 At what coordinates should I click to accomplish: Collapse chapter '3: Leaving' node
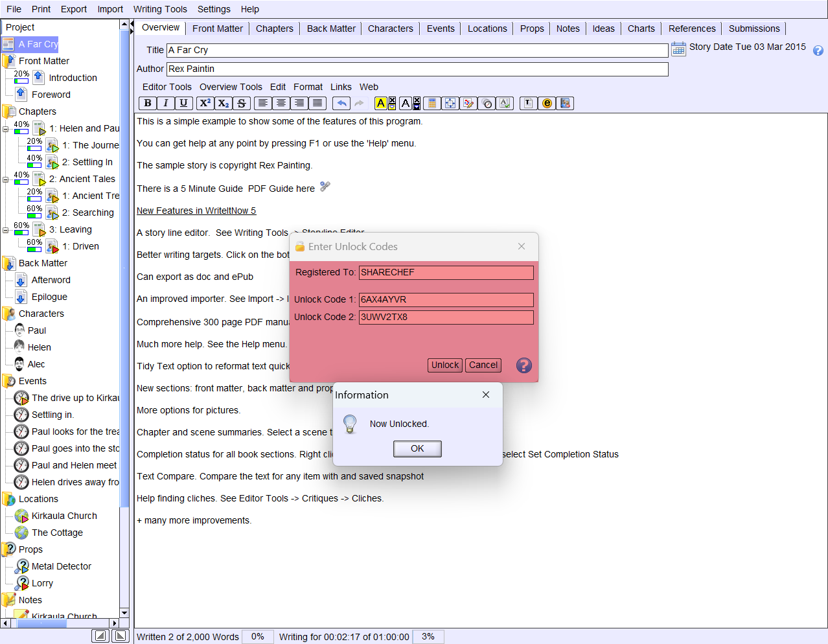point(6,230)
